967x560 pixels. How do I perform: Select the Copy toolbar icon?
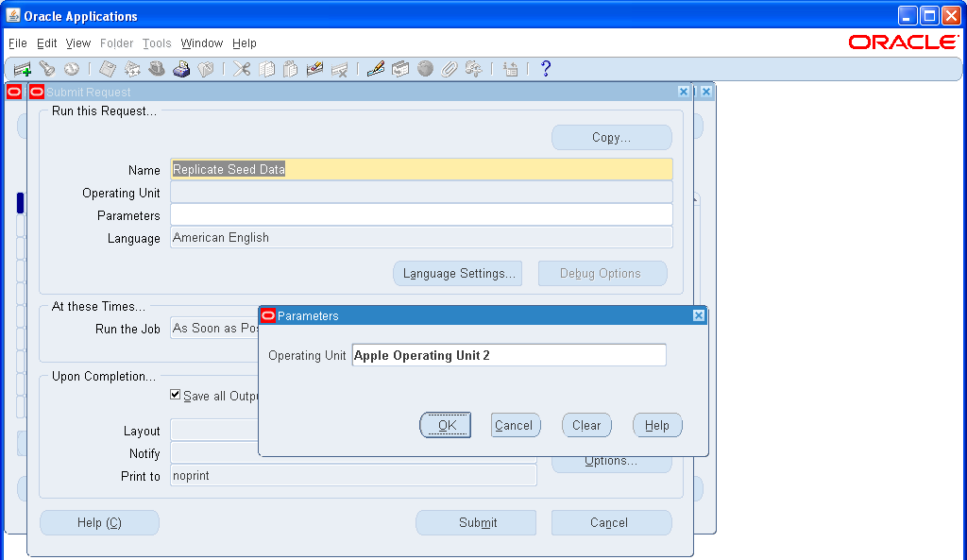pyautogui.click(x=267, y=68)
